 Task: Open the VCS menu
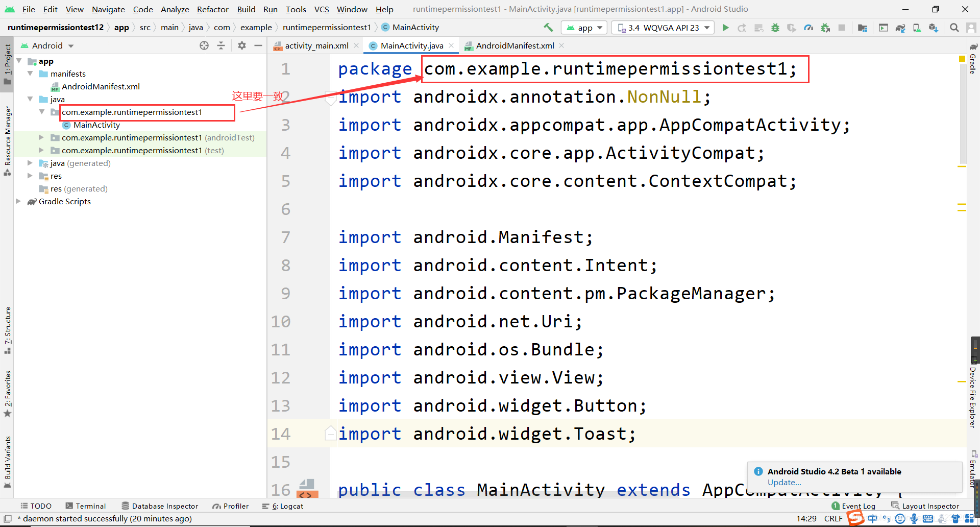coord(322,9)
